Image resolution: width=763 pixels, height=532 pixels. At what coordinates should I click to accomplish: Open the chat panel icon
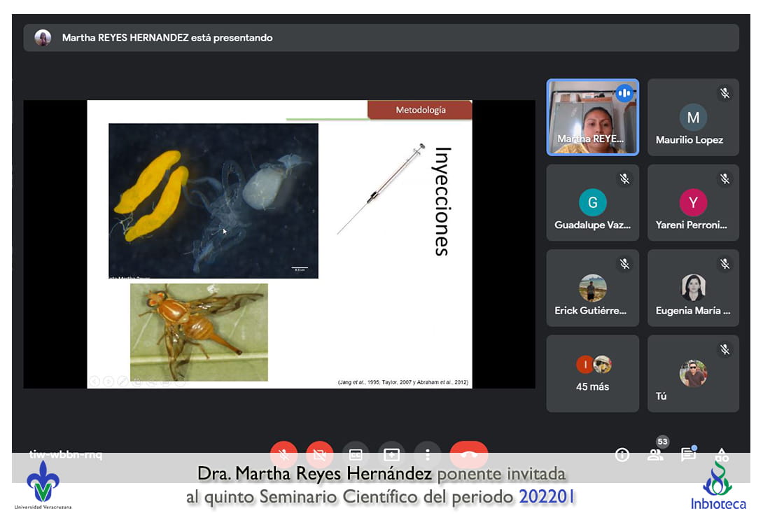coord(688,455)
